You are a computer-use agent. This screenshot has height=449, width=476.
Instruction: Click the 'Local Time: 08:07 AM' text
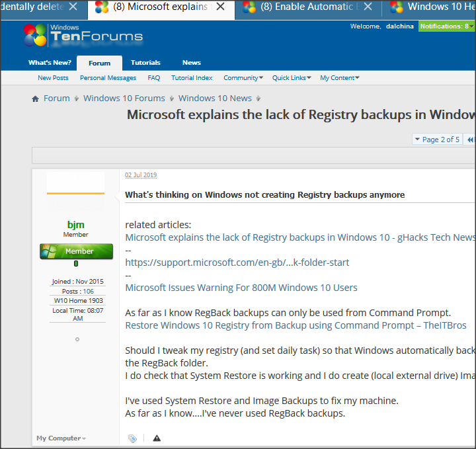click(x=78, y=315)
